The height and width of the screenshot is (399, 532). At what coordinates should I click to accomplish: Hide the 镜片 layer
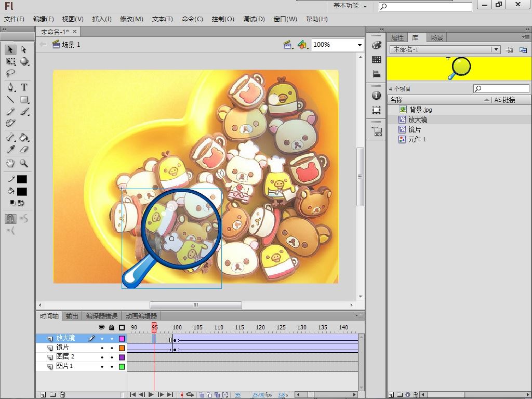click(102, 348)
